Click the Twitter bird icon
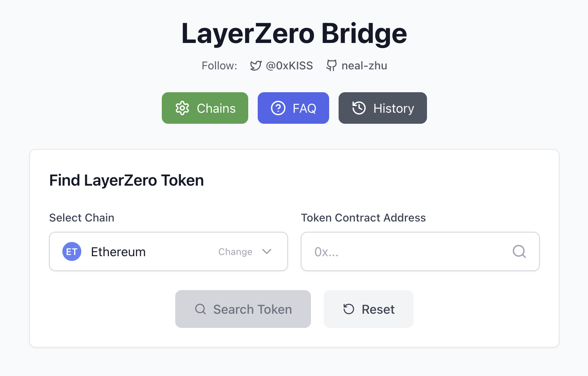 pyautogui.click(x=256, y=66)
